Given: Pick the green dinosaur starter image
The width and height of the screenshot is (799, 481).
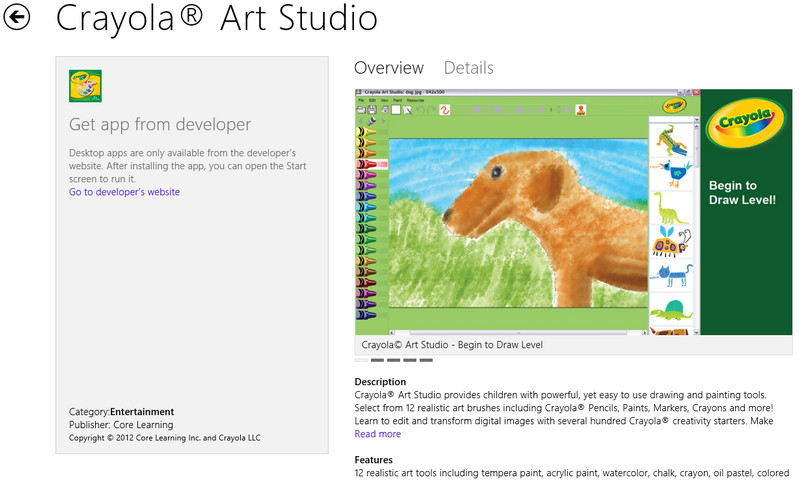Looking at the screenshot, I should (x=670, y=207).
